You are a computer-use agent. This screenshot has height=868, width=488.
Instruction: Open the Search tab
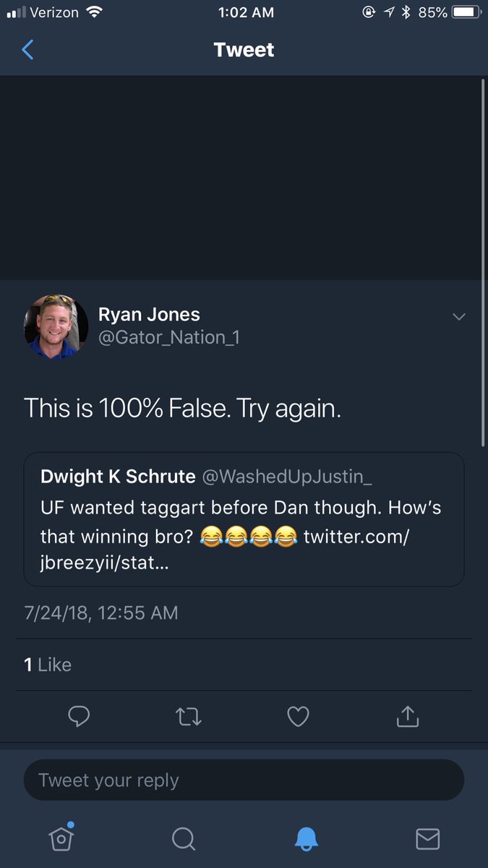coord(184,838)
